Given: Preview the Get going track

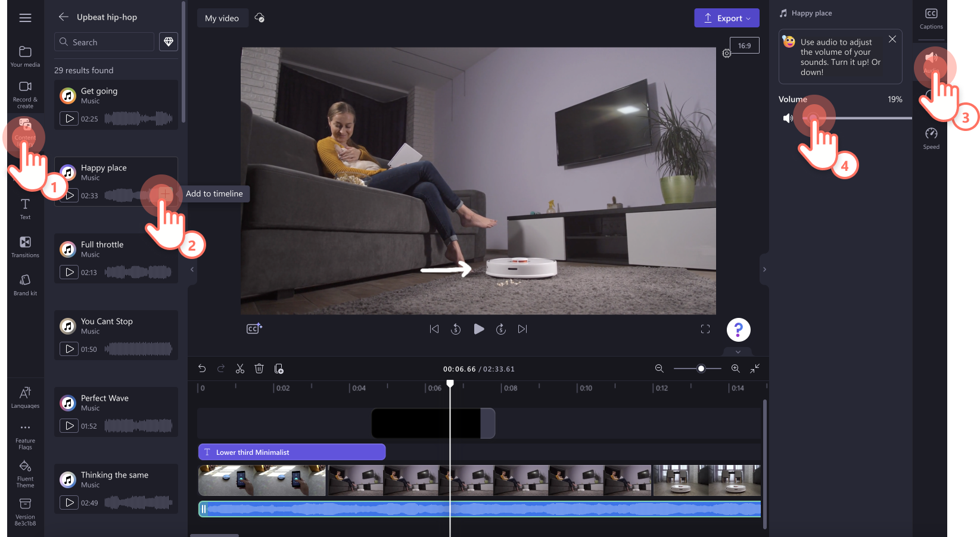Looking at the screenshot, I should point(70,118).
